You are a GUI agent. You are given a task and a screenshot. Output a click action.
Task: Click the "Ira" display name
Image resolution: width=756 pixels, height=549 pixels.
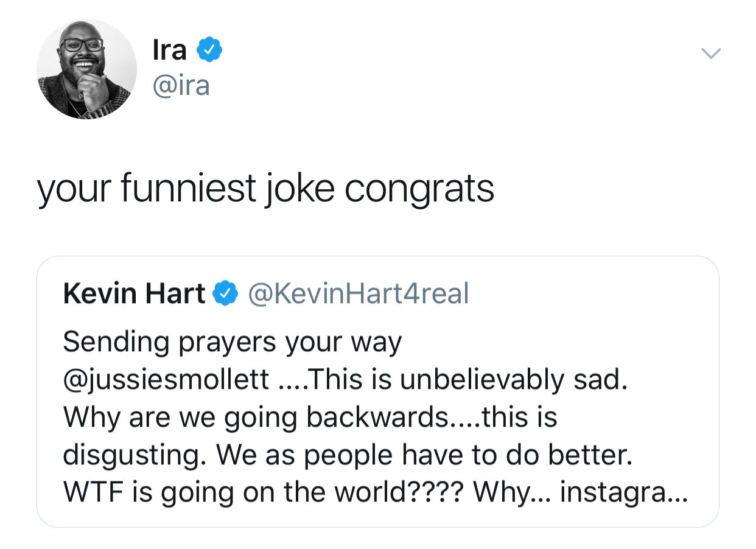point(169,50)
